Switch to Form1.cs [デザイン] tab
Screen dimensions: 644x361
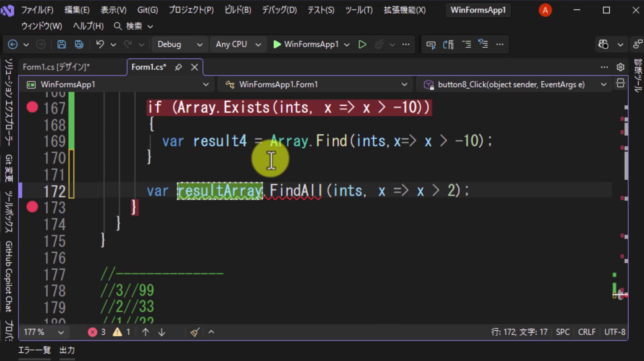(56, 67)
